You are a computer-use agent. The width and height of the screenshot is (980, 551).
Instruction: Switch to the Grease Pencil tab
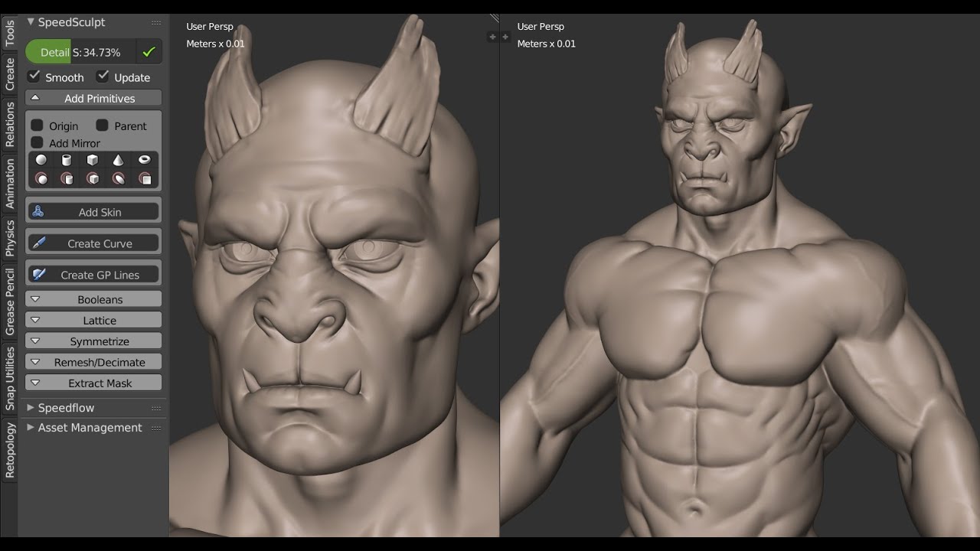click(9, 302)
